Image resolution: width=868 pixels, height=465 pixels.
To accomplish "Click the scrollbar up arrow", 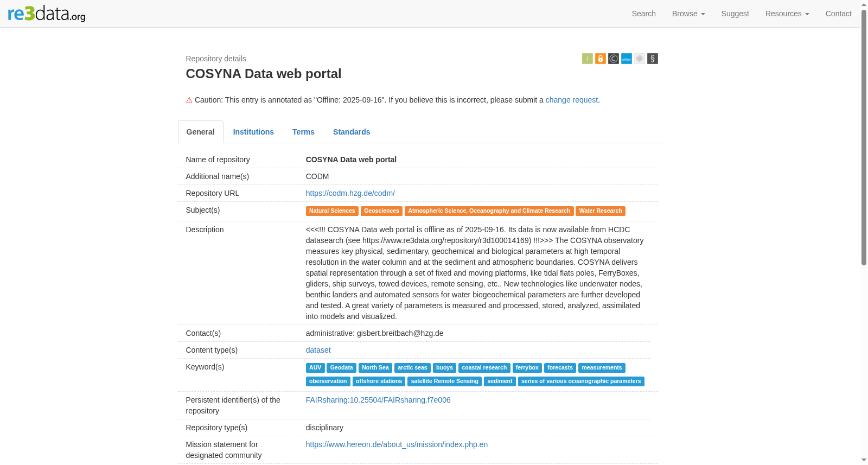I will pos(864,4).
